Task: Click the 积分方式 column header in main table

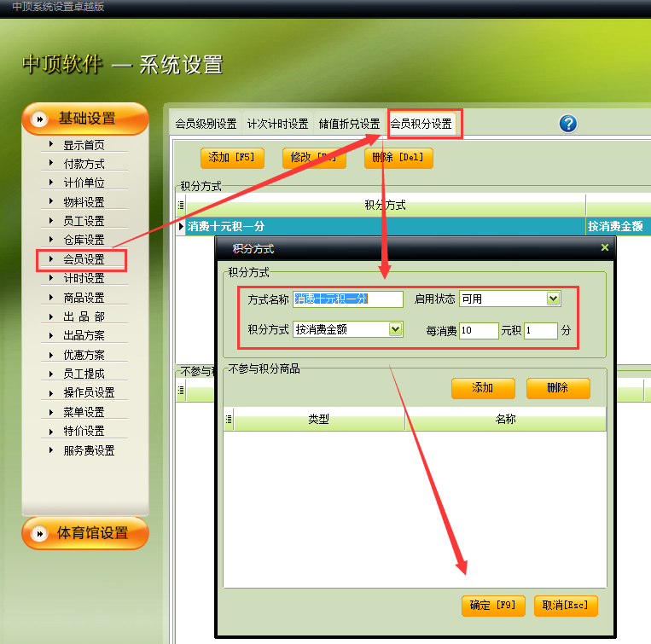Action: tap(386, 205)
